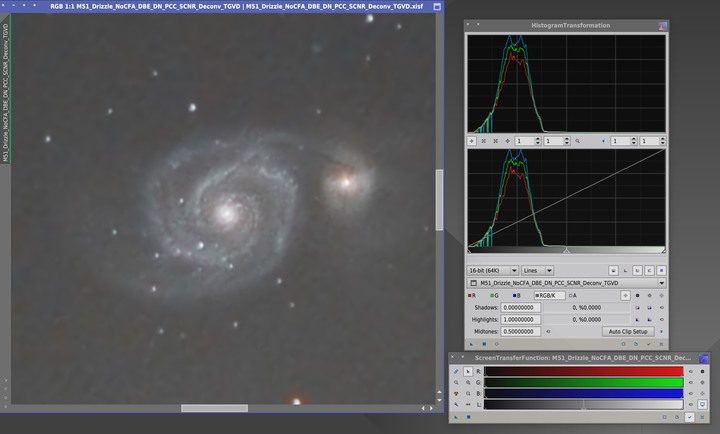Click the HistogramTransformation title bar process icon
This screenshot has height=434, width=720.
pos(662,26)
